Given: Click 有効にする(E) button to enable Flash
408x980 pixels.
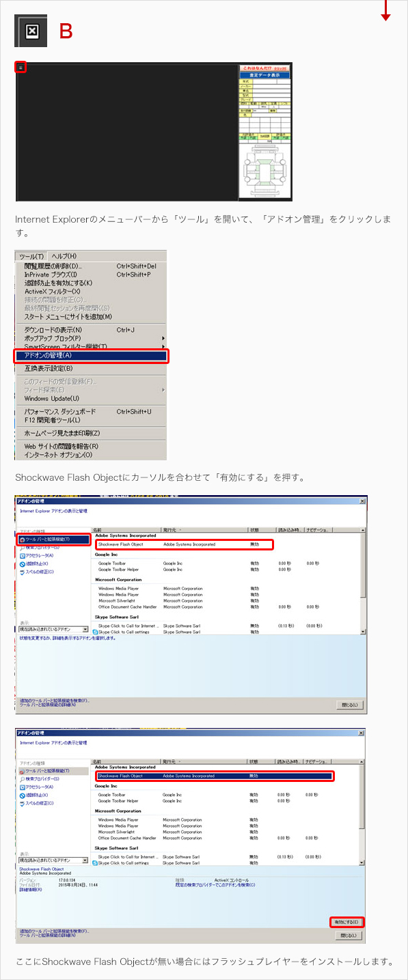Looking at the screenshot, I should pyautogui.click(x=347, y=922).
